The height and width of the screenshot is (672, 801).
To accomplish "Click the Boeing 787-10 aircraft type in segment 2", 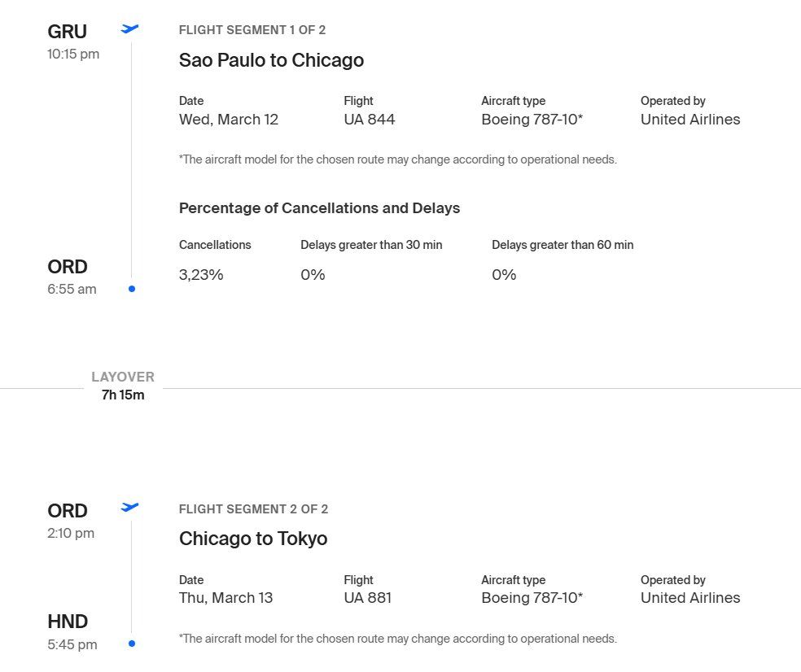I will tap(532, 598).
